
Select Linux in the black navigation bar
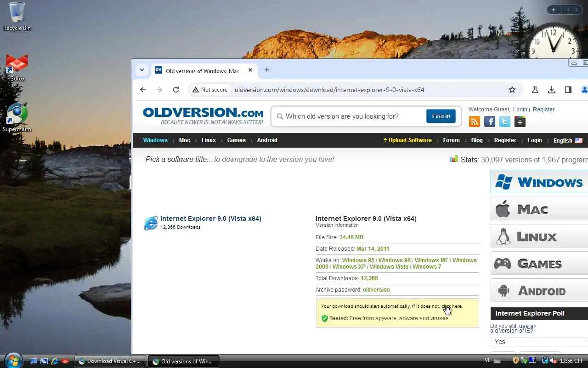point(209,140)
